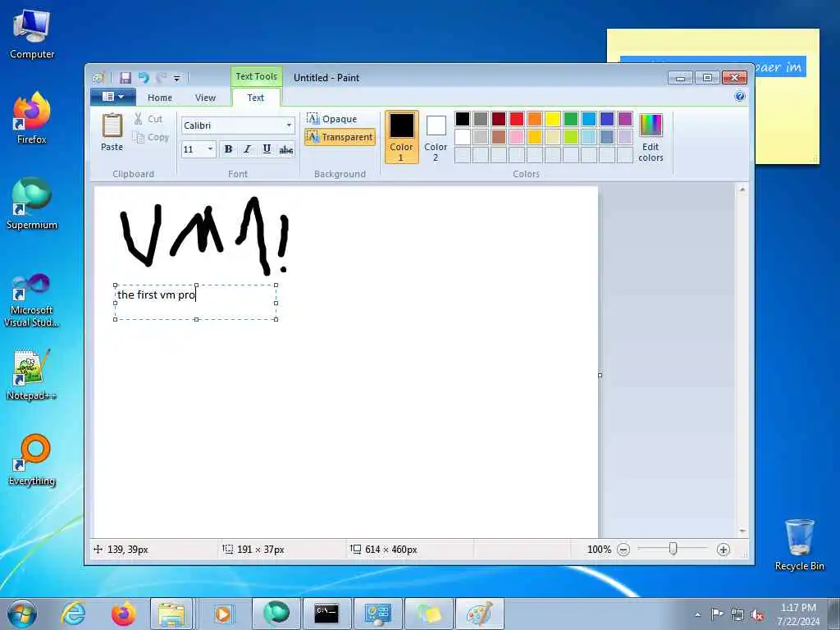The height and width of the screenshot is (630, 840).
Task: Click the taskbar clock showing 1:17 PM
Action: coord(798,614)
